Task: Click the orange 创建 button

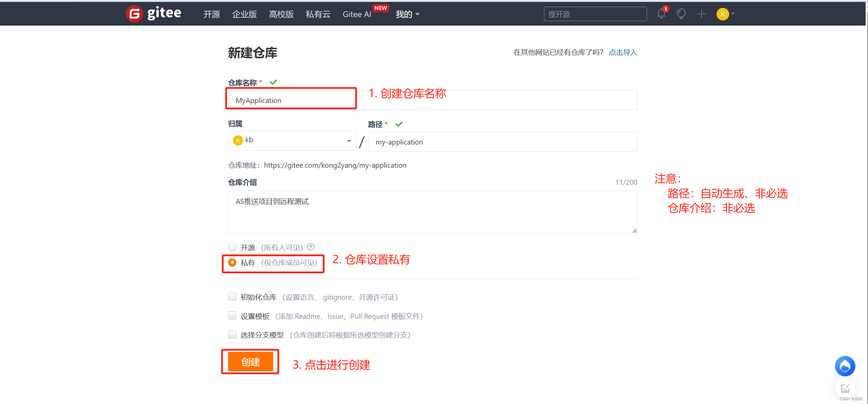Action: click(x=251, y=362)
